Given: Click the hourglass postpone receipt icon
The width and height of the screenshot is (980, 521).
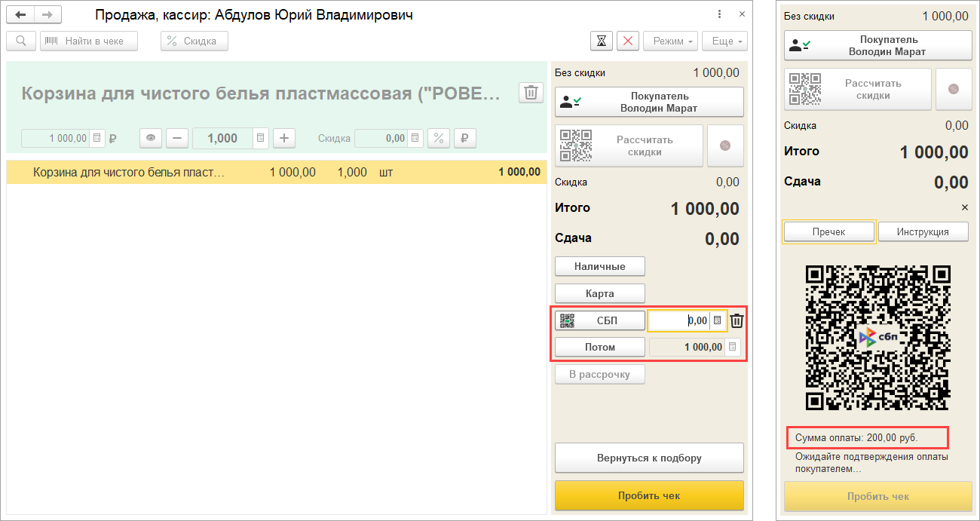Looking at the screenshot, I should (x=601, y=41).
